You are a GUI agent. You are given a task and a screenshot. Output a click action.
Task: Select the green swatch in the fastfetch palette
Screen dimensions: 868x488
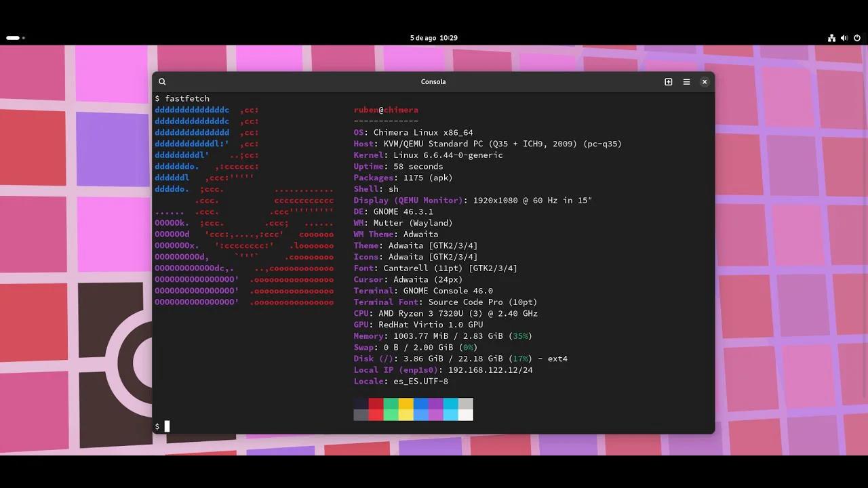click(391, 409)
